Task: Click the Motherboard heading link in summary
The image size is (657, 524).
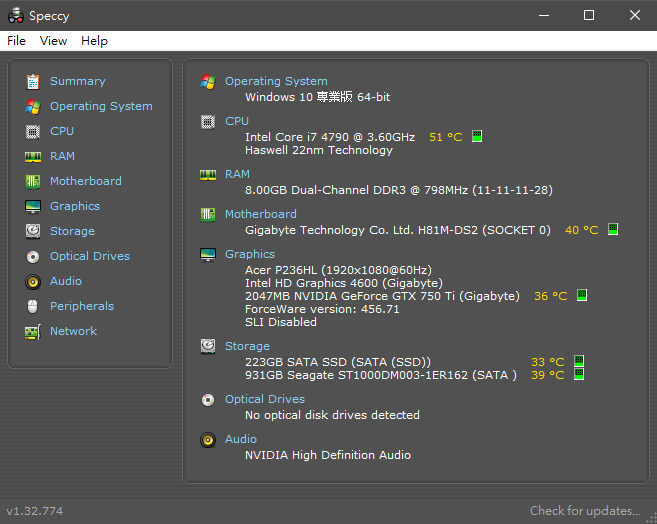Action: click(x=261, y=214)
